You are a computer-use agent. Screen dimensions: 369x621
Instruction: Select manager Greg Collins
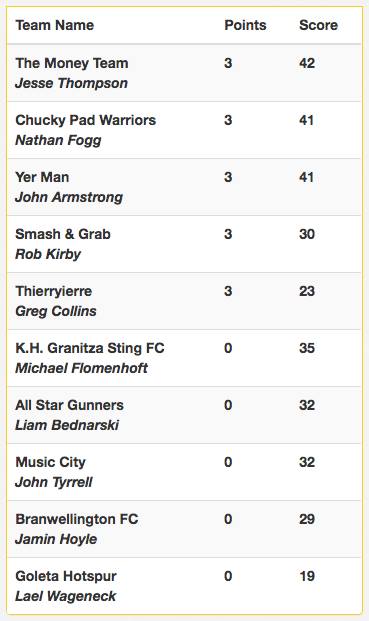56,311
